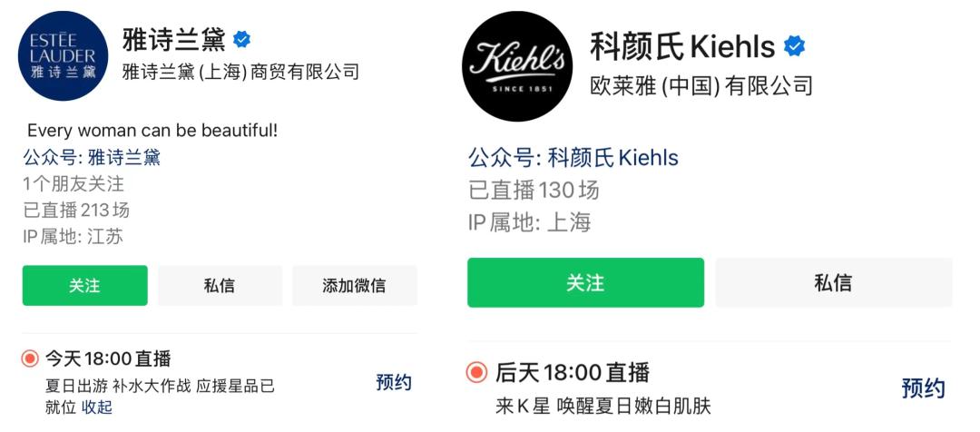Viewport: 980px width, 432px height.
Task: Open the Estée Lauder profile logo
Action: pos(63,55)
